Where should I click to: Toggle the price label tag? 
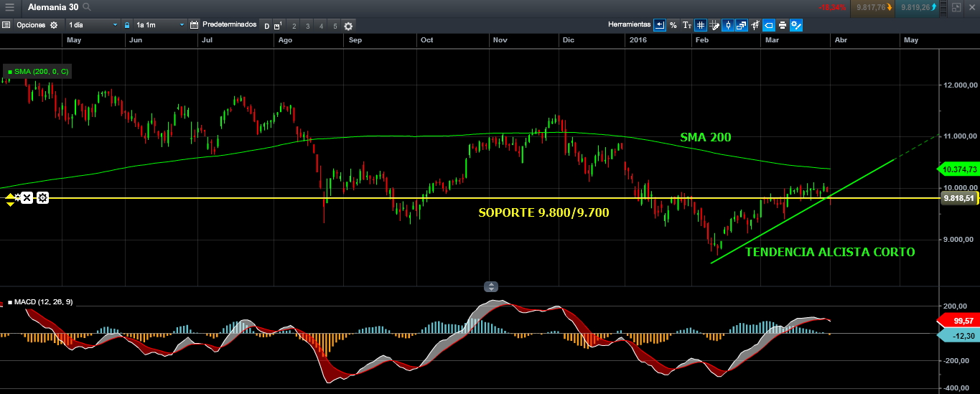tap(769, 25)
